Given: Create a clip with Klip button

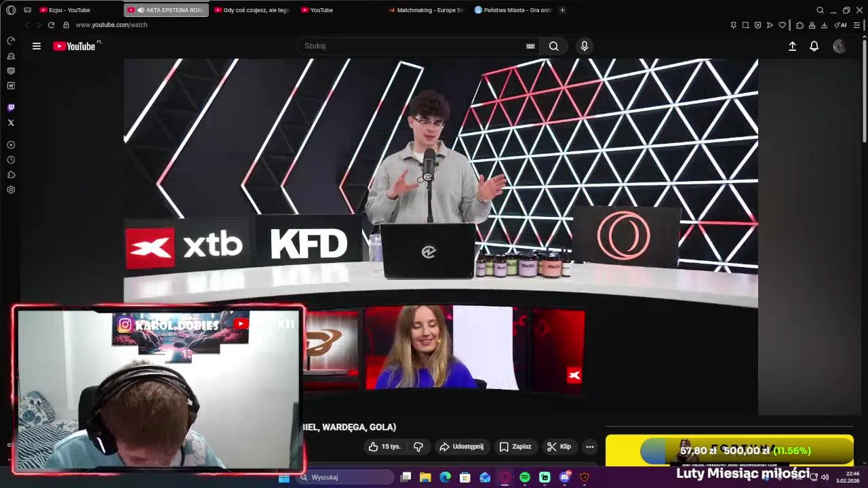Looking at the screenshot, I should point(559,447).
